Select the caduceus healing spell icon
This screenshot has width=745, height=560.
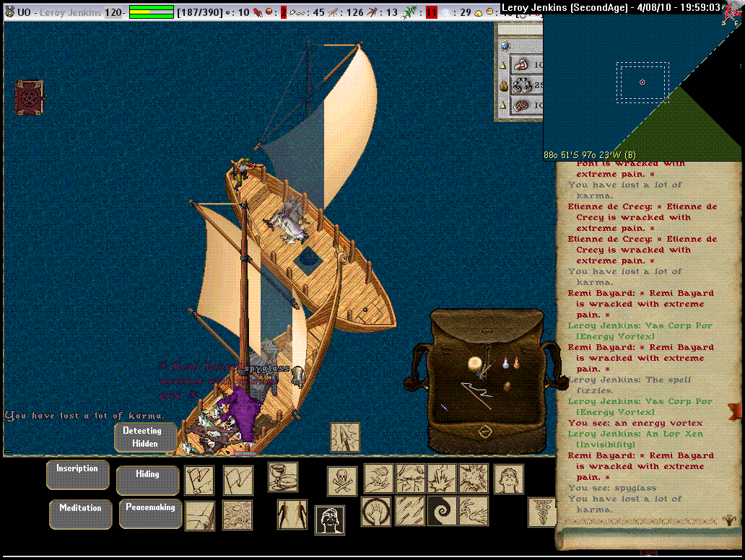pos(541,512)
